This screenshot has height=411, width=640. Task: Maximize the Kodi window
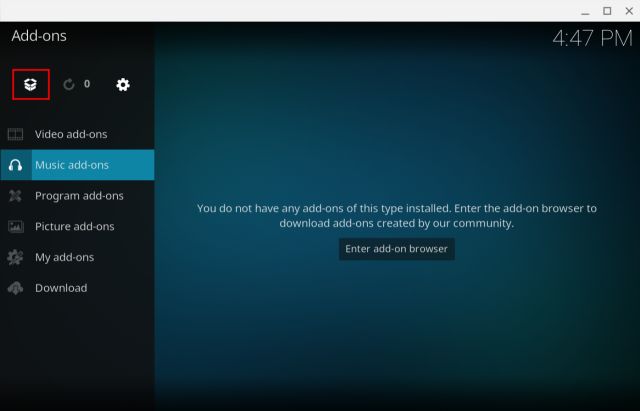pyautogui.click(x=607, y=11)
